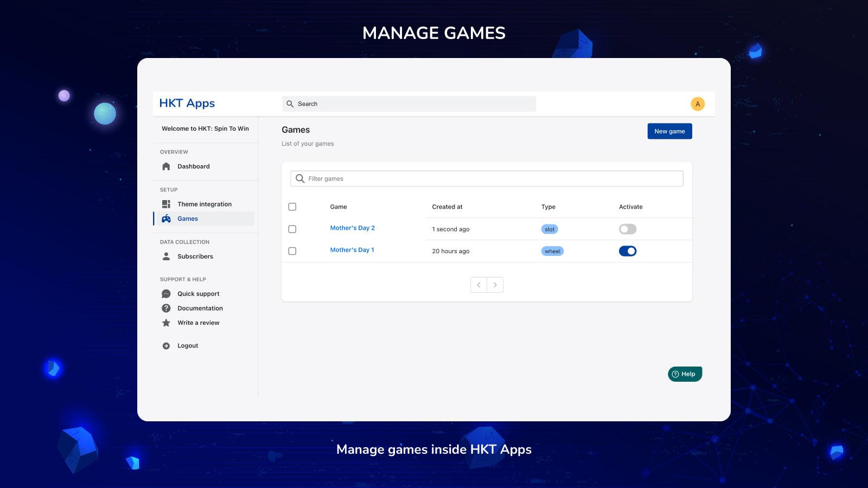The image size is (868, 488).
Task: Check the select-all checkbox in table header
Action: 292,207
